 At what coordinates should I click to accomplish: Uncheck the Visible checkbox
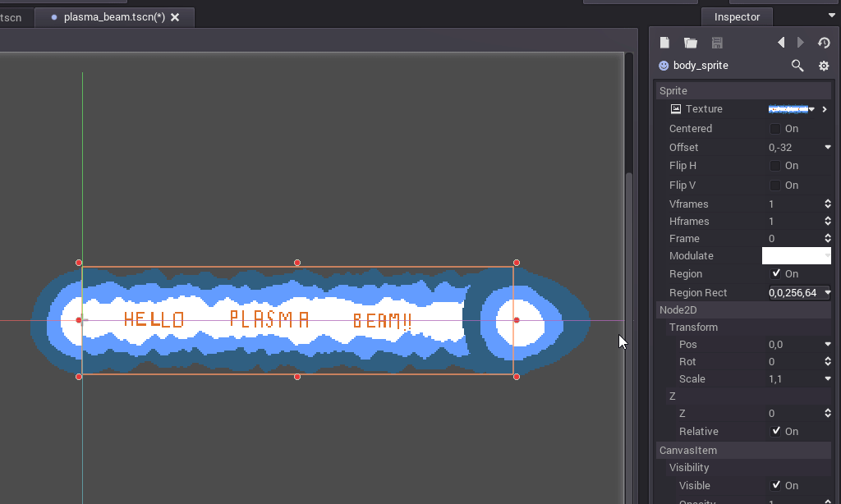pyautogui.click(x=775, y=485)
